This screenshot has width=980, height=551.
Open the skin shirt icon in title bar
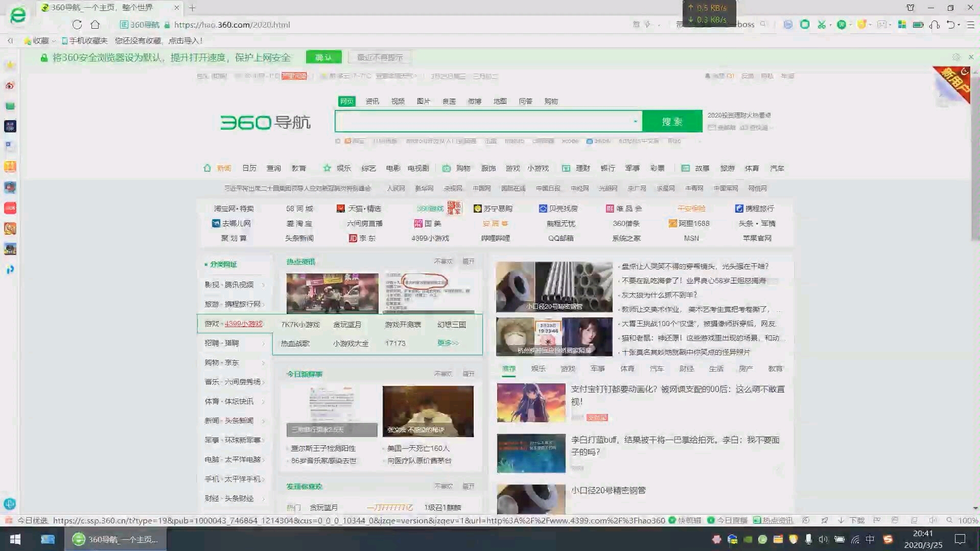click(x=911, y=8)
